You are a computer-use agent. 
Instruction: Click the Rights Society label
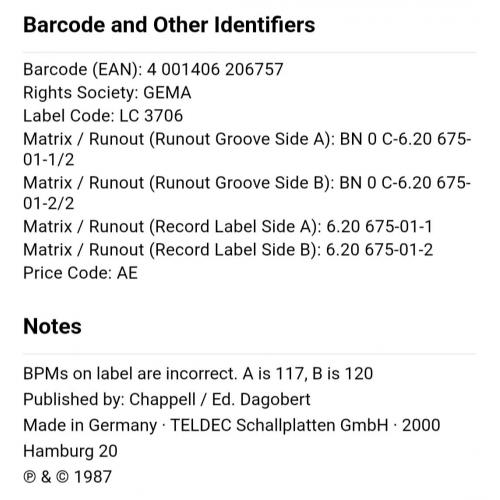[81, 93]
